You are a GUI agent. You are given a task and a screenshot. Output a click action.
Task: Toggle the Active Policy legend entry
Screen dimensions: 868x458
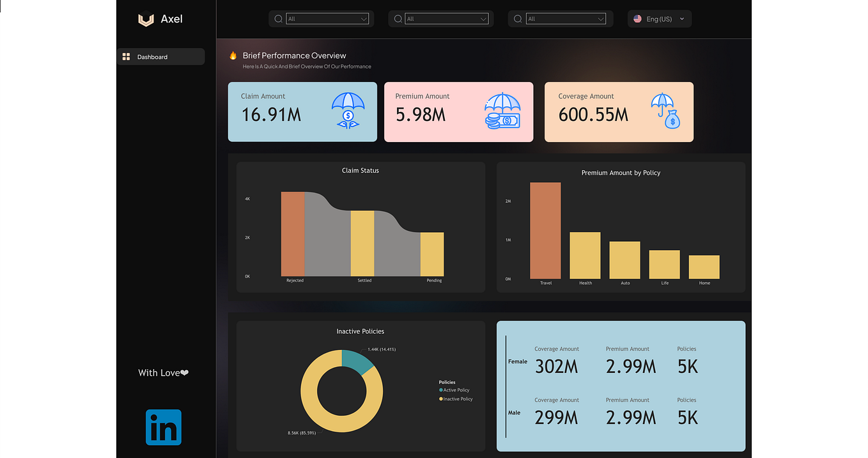pos(454,390)
